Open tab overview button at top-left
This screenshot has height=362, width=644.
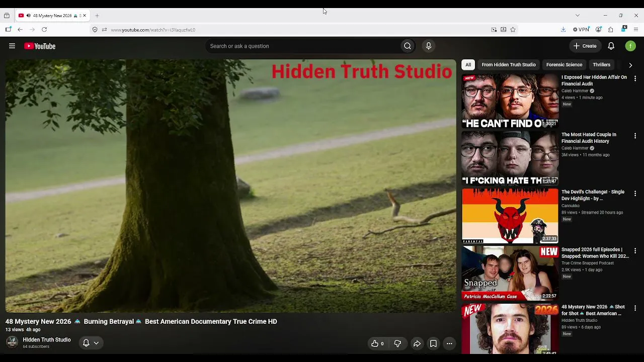(7, 16)
